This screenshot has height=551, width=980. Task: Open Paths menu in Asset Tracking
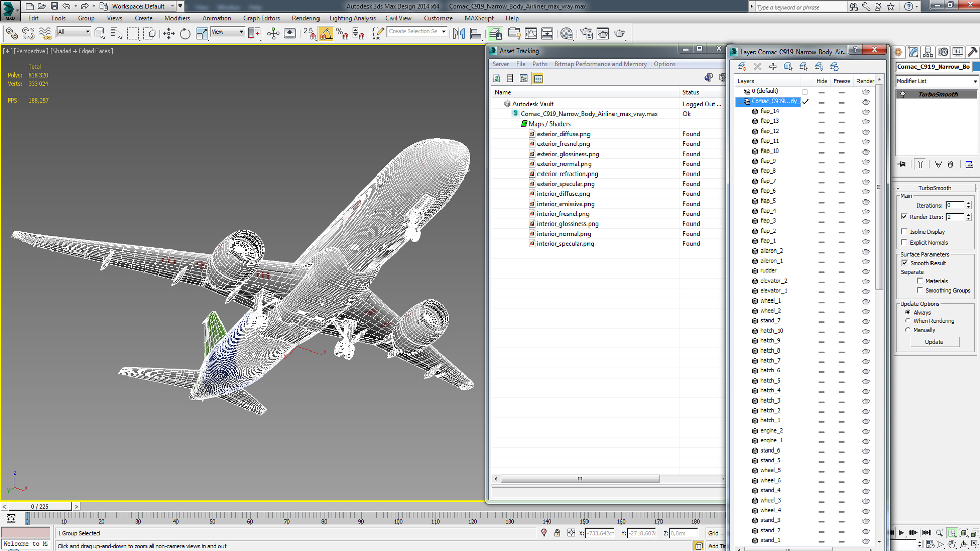click(540, 64)
